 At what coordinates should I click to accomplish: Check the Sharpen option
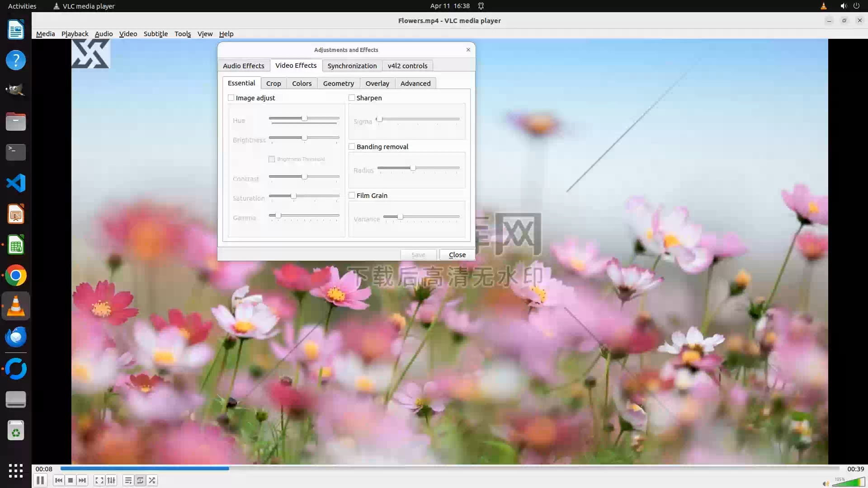[x=352, y=98]
